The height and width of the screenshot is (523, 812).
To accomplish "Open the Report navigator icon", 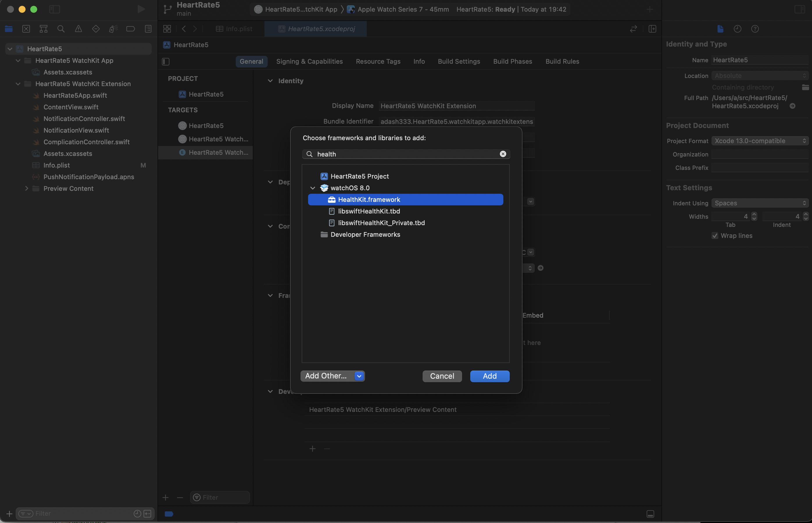I will (148, 29).
